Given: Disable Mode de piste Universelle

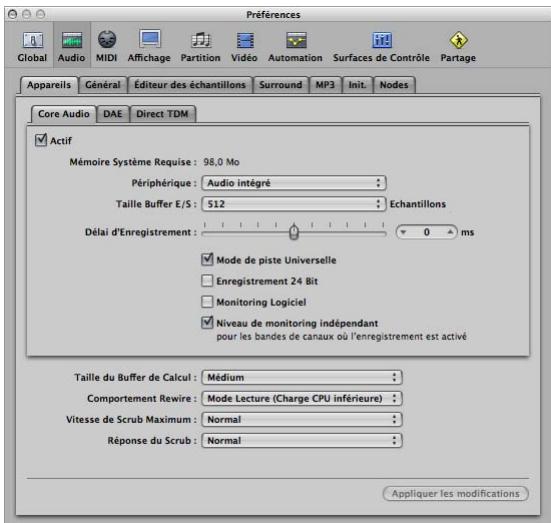Looking at the screenshot, I should point(207,260).
